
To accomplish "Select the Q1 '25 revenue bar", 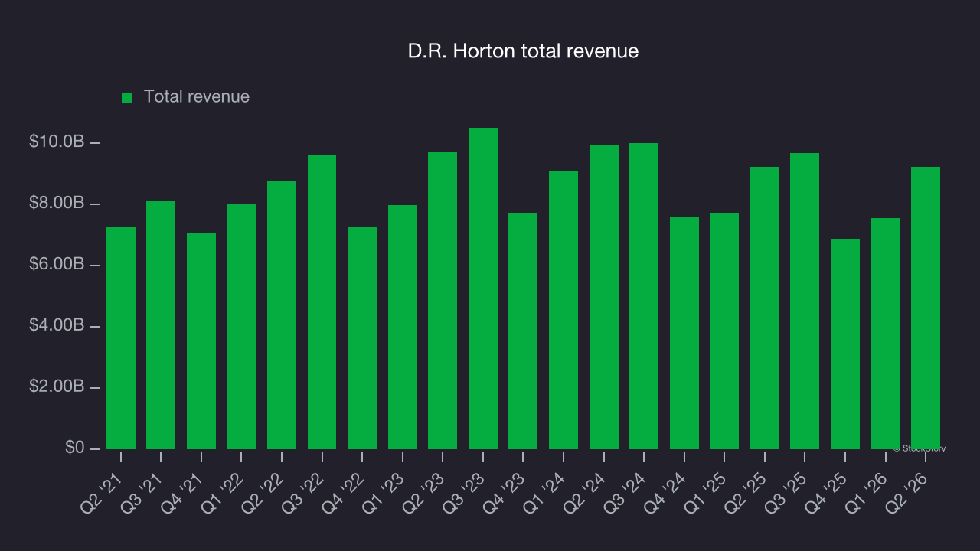I will pyautogui.click(x=724, y=331).
